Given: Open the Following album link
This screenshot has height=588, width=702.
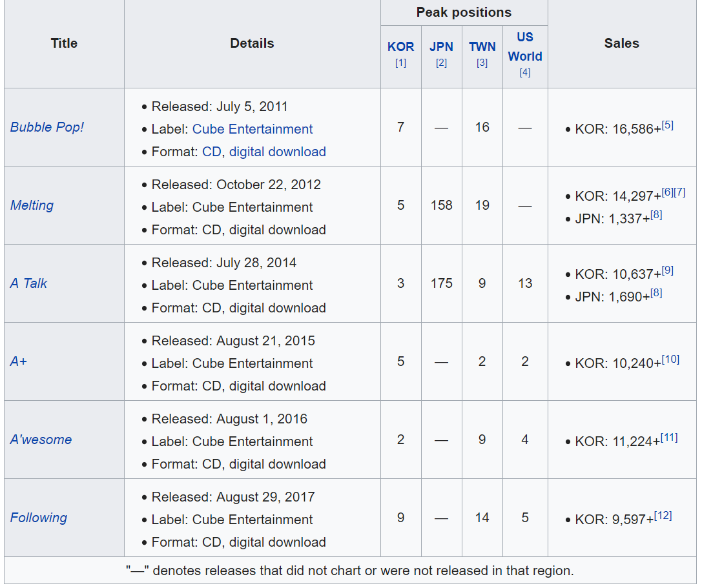Looking at the screenshot, I should [x=39, y=518].
